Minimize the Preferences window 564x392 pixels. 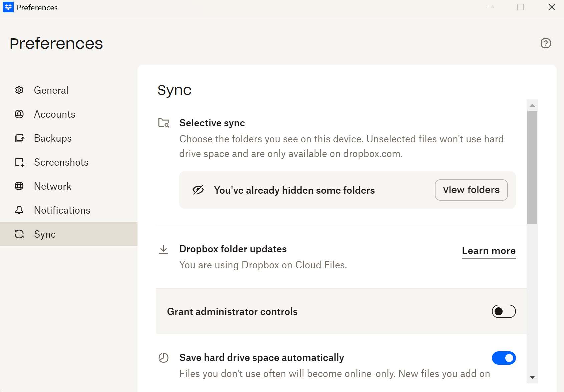[490, 7]
